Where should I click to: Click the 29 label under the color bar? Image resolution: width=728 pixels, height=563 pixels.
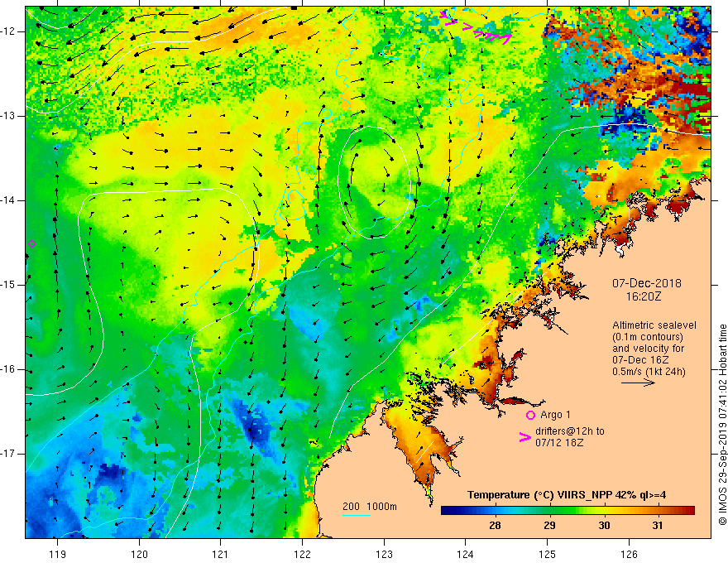[x=549, y=526]
